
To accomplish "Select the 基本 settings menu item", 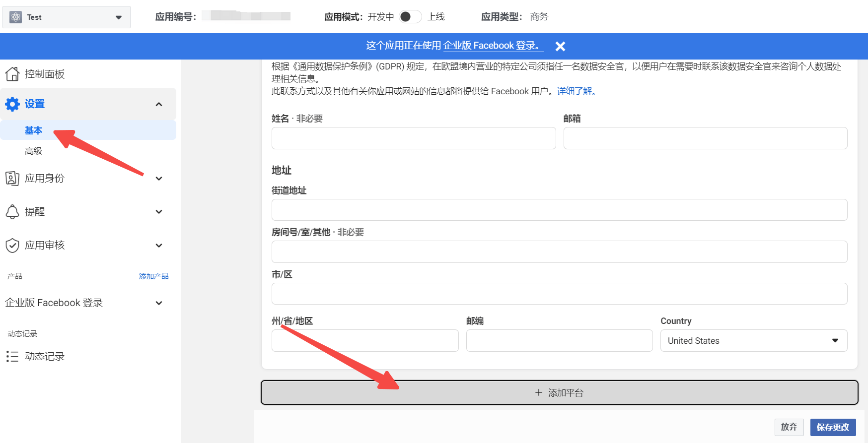I will click(34, 130).
